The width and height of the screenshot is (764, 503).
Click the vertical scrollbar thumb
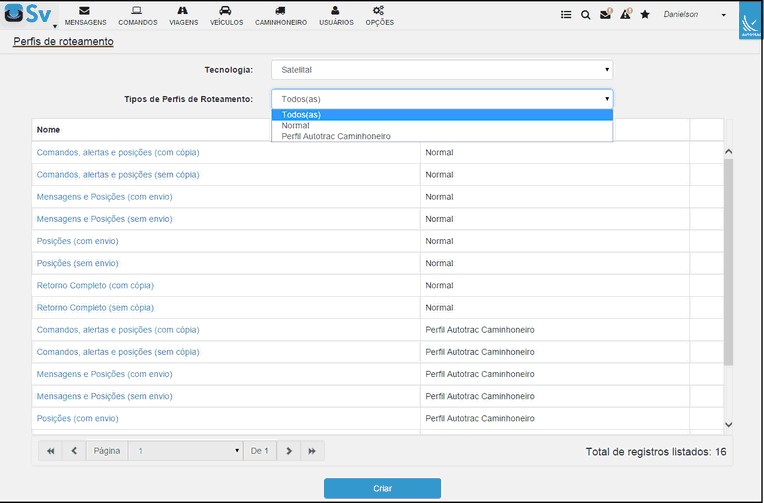[728, 262]
